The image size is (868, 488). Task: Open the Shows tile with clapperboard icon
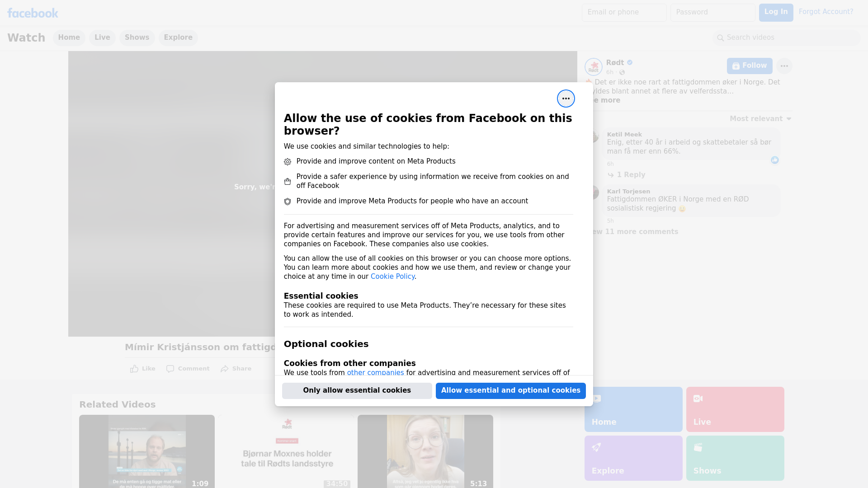(735, 458)
